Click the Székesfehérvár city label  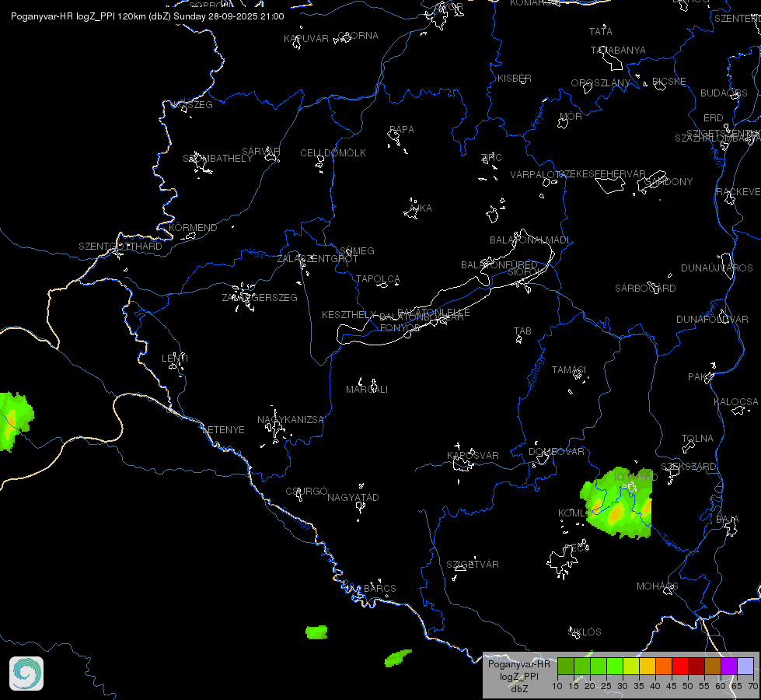602,174
